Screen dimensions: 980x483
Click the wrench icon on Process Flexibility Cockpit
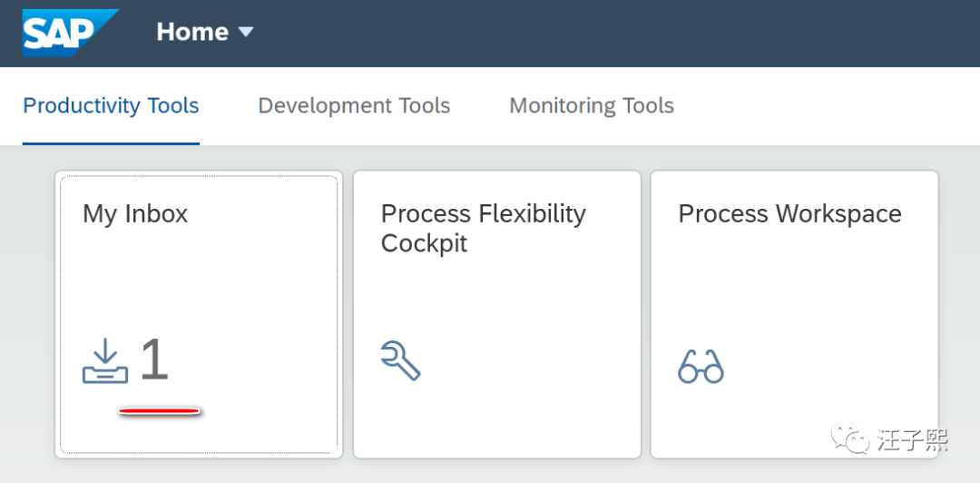(400, 360)
